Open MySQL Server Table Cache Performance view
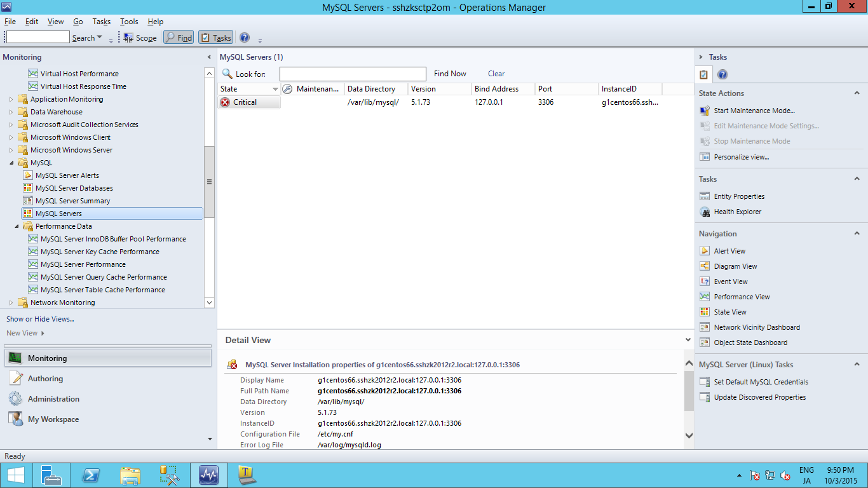This screenshot has width=868, height=488. (102, 290)
